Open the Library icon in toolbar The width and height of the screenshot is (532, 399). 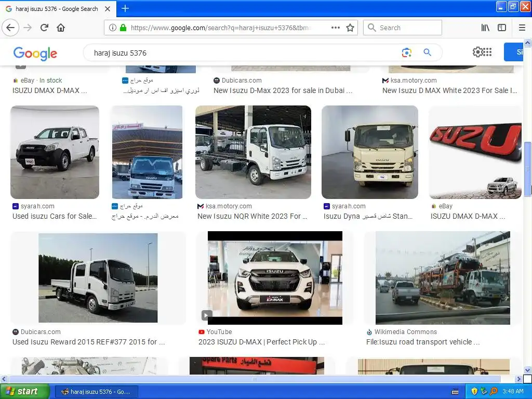485,28
